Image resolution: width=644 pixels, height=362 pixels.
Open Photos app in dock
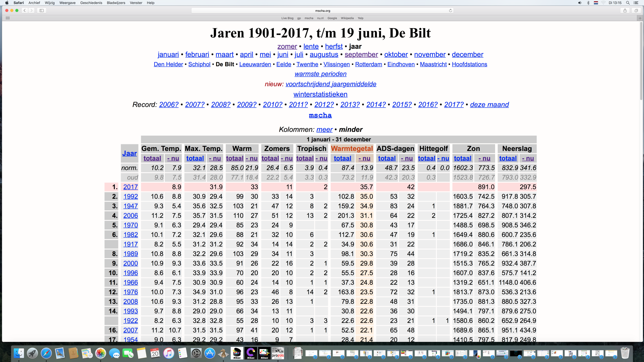point(101,353)
